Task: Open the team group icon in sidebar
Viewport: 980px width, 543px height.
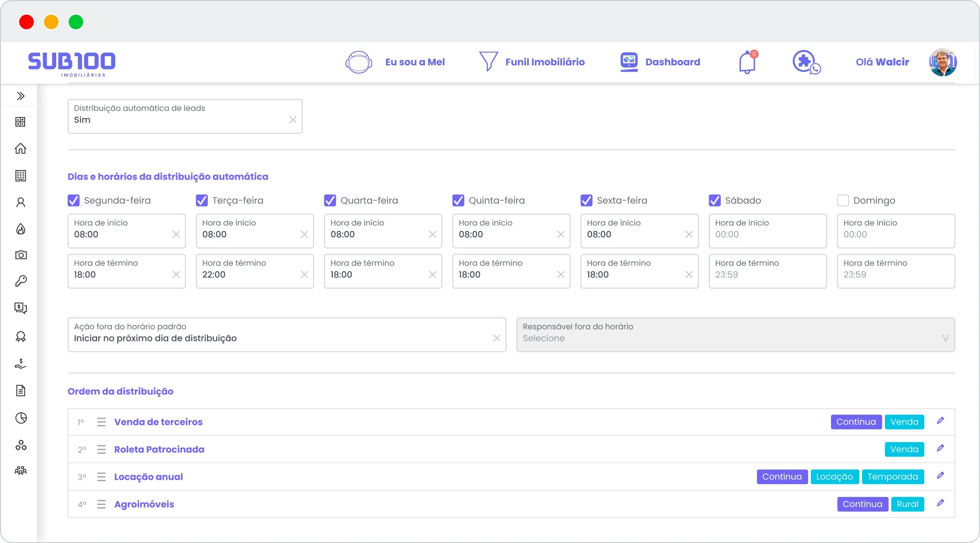Action: [x=21, y=470]
